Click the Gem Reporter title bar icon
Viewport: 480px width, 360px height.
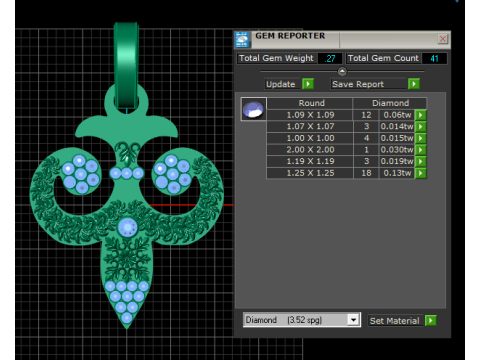pos(242,40)
